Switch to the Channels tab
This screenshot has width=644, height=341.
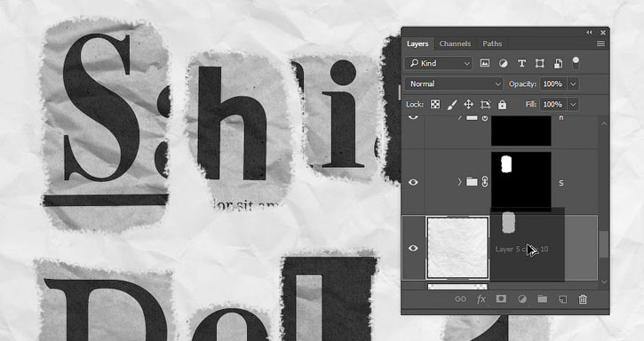tap(455, 44)
